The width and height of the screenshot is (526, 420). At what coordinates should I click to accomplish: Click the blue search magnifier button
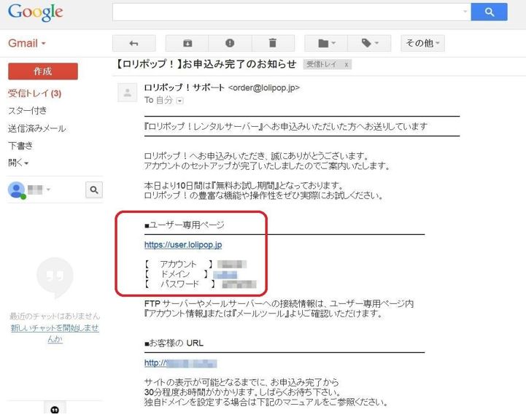pyautogui.click(x=489, y=12)
